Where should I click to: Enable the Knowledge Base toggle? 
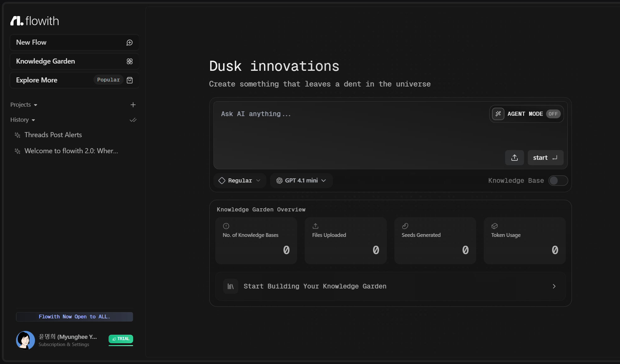558,181
